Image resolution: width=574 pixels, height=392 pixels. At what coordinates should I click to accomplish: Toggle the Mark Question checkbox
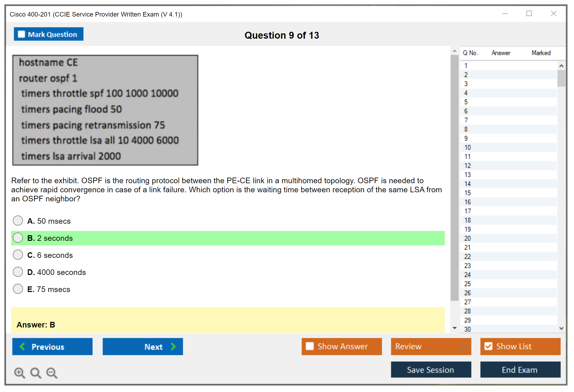point(21,34)
